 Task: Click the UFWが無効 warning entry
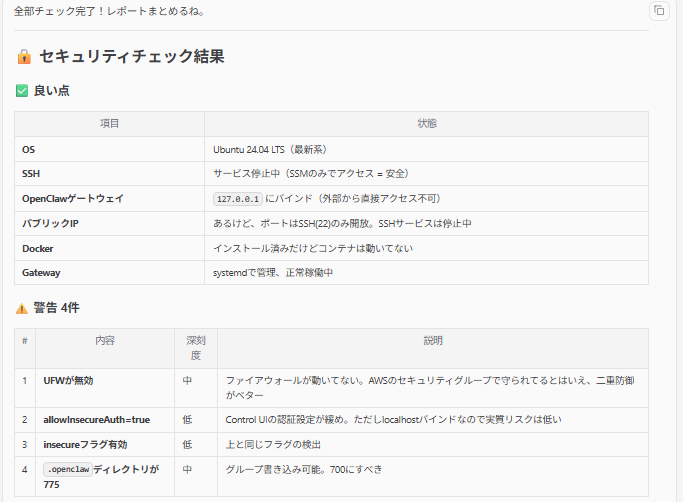pos(69,381)
